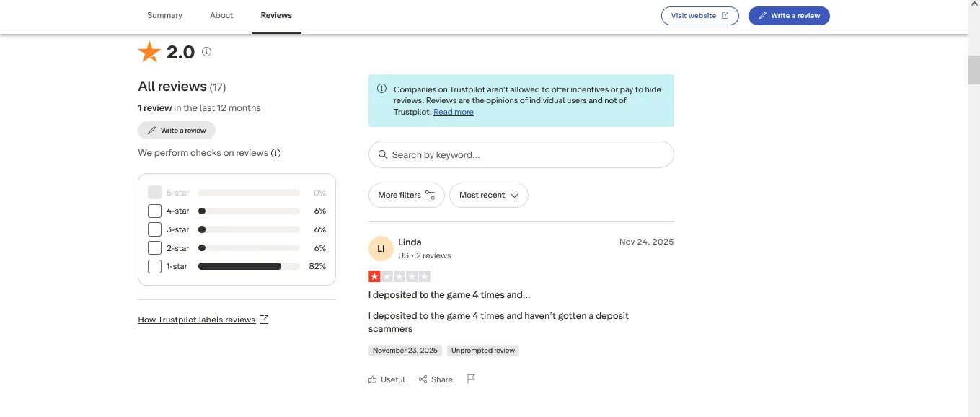Click the info icon next to review checks
Screen dimensions: 980x417
(x=275, y=153)
